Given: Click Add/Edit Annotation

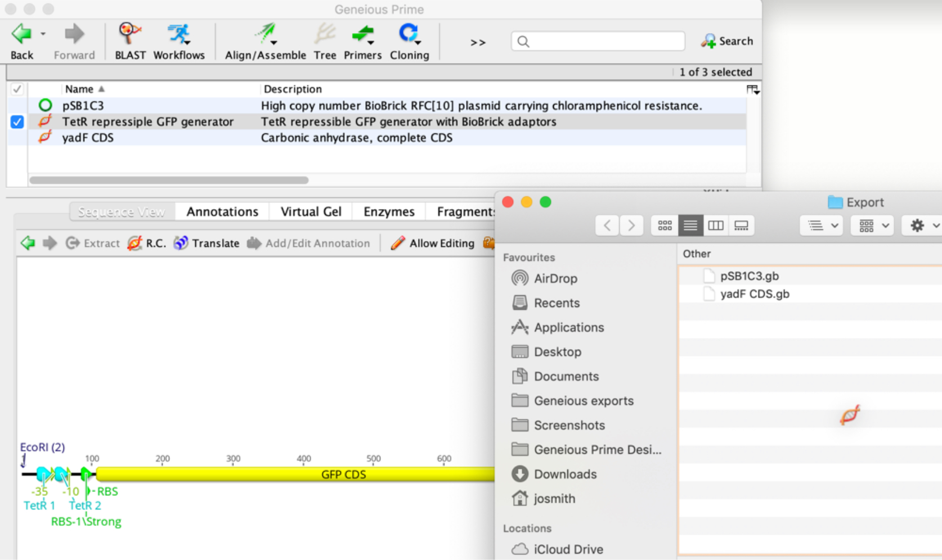Looking at the screenshot, I should (x=308, y=243).
